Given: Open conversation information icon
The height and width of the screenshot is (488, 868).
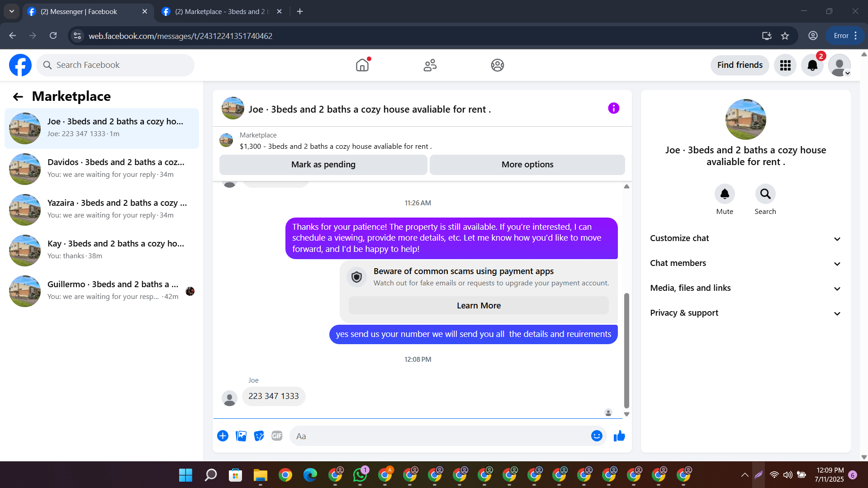Looking at the screenshot, I should click(x=613, y=108).
